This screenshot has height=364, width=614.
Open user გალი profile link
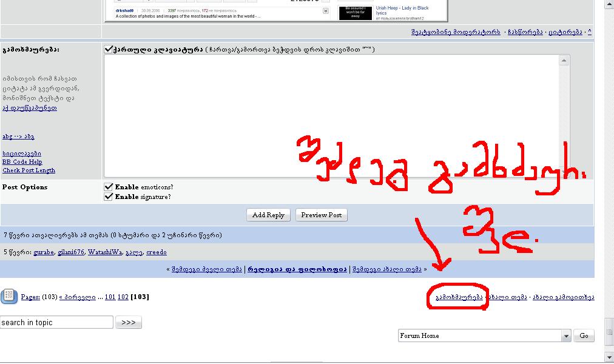[x=134, y=252]
